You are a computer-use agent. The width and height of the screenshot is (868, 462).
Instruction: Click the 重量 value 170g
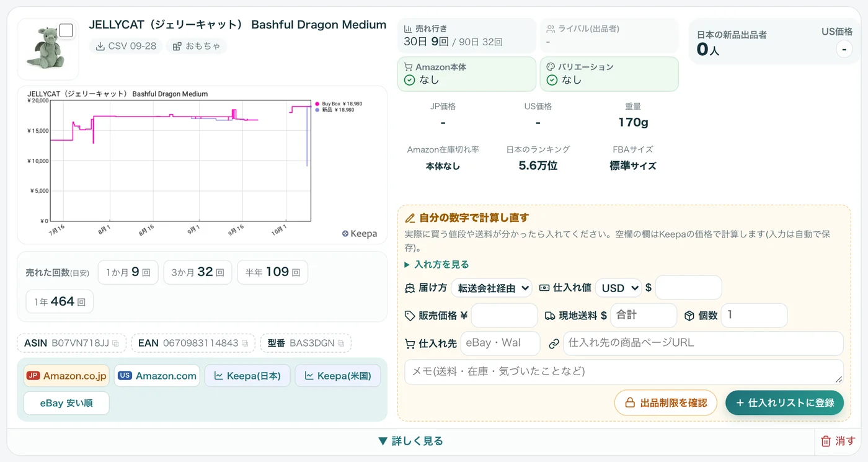(x=633, y=122)
